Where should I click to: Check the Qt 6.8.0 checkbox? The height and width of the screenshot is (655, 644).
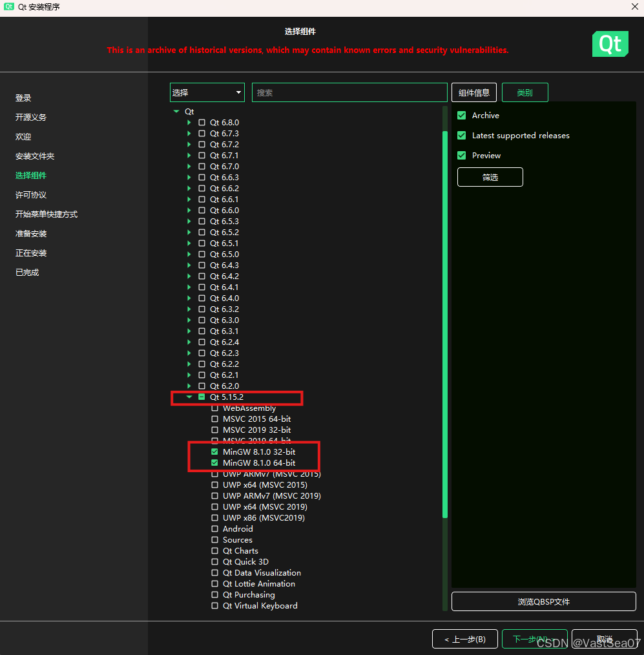[202, 122]
